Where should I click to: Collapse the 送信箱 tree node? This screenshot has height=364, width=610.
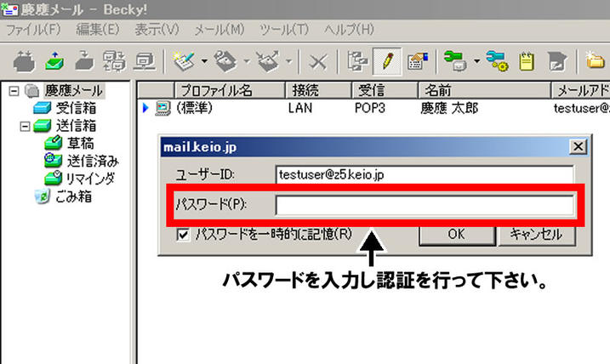point(26,126)
